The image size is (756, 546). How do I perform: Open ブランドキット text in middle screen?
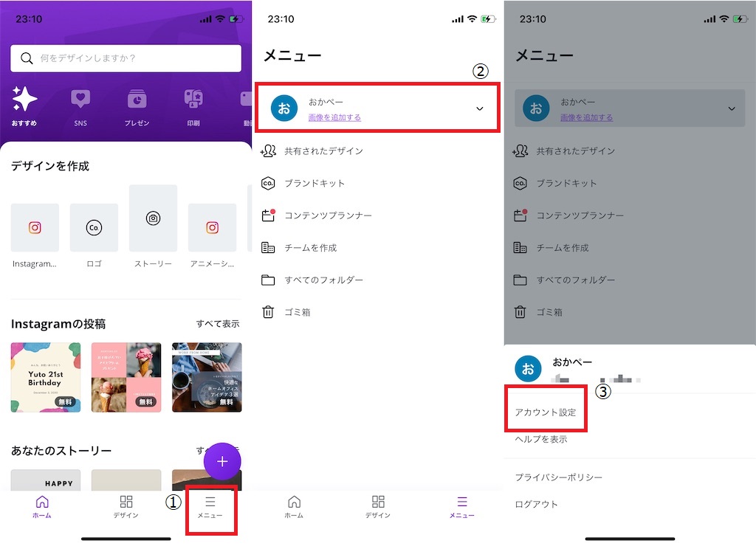click(x=315, y=183)
